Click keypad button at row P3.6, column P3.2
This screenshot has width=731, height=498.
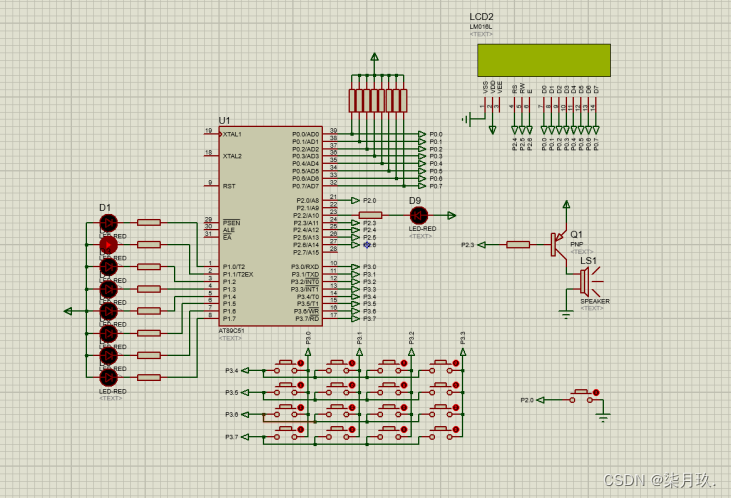[389, 411]
